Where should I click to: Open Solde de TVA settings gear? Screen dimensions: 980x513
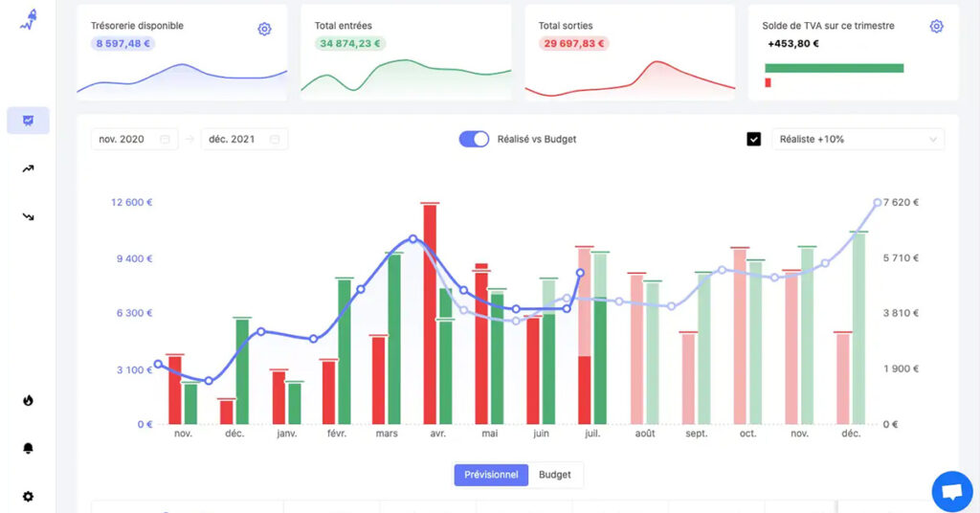tap(936, 26)
